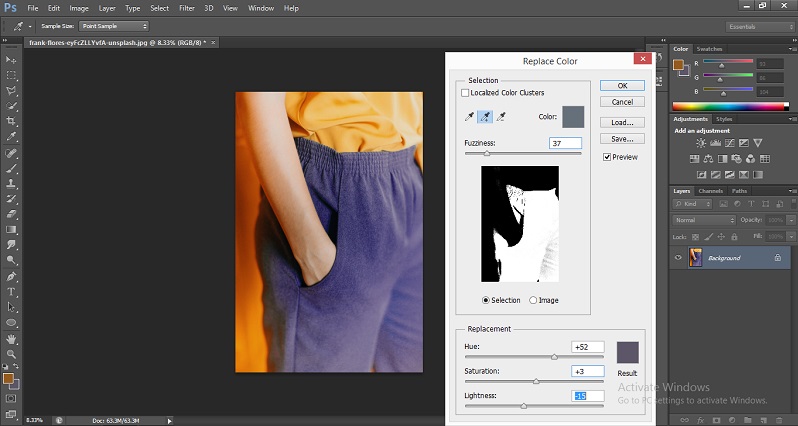Open the Normal blend mode dropdown
The height and width of the screenshot is (426, 798).
[704, 220]
